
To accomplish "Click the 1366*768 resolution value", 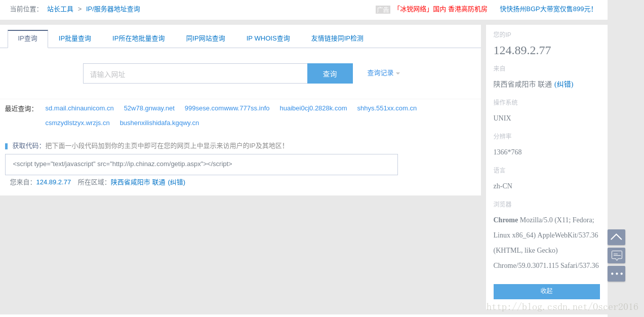I will [508, 152].
